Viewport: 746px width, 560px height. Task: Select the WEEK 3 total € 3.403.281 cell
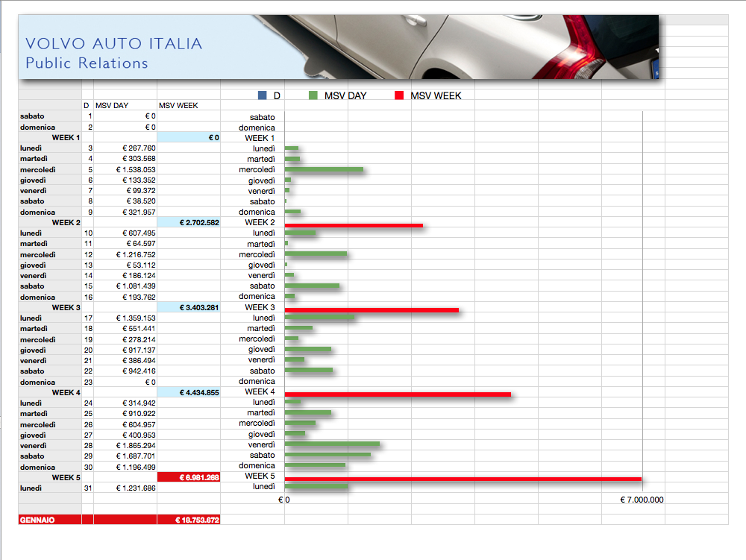(189, 308)
